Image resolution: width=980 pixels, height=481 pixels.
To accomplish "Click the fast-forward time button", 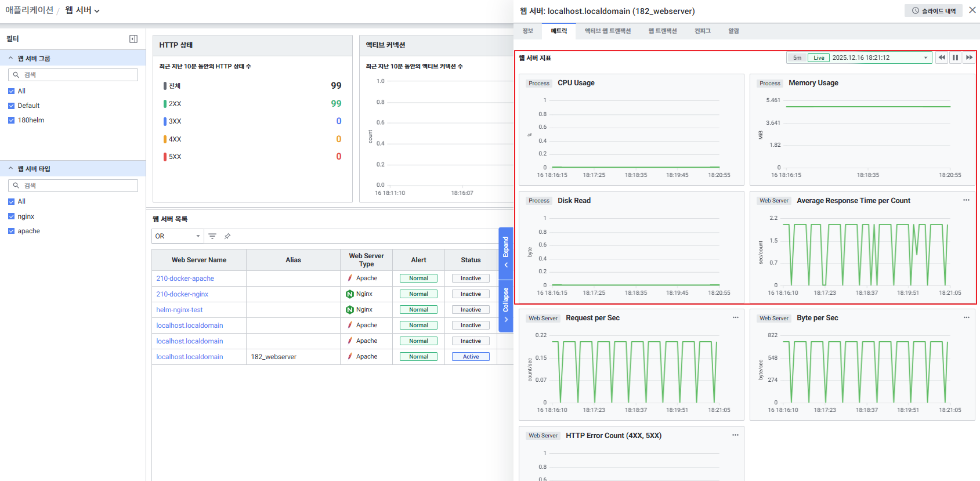I will pos(969,57).
